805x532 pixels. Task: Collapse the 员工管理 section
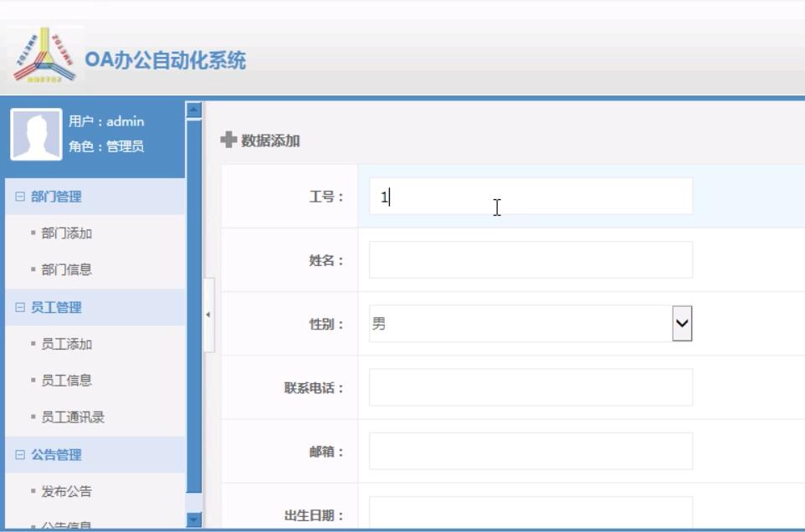[x=20, y=307]
